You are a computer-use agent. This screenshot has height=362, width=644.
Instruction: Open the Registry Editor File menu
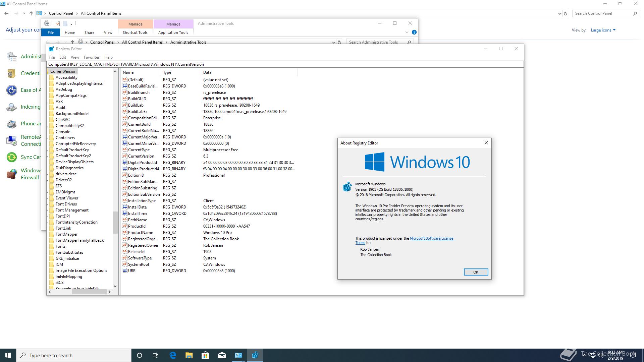click(x=52, y=57)
